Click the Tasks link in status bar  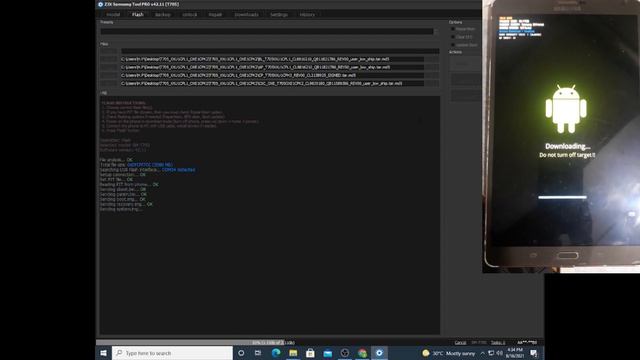click(x=498, y=342)
